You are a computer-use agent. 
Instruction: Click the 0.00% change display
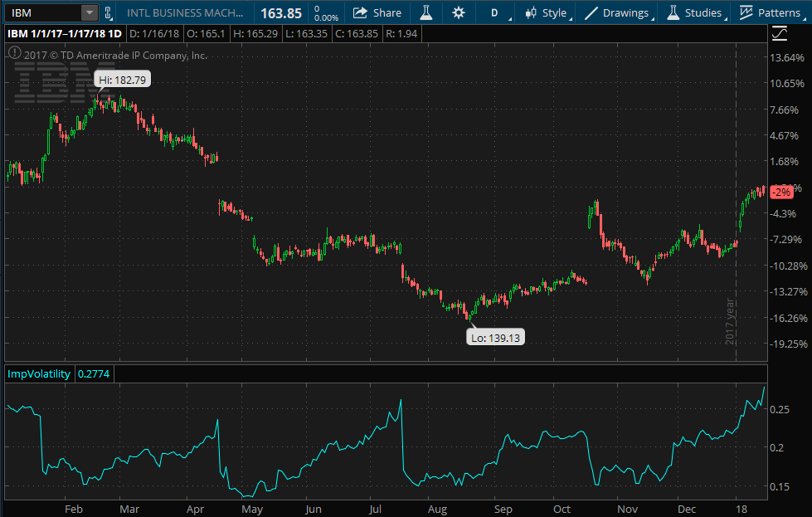coord(326,17)
